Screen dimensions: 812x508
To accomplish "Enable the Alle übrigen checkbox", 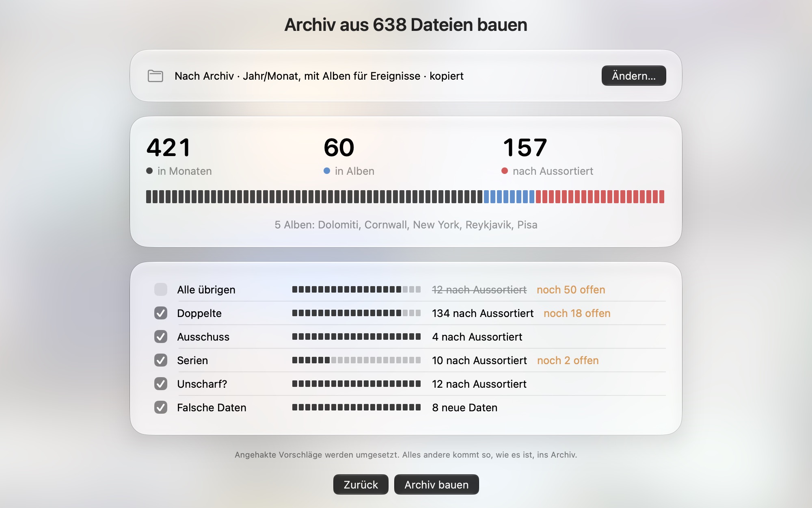I will (x=161, y=289).
